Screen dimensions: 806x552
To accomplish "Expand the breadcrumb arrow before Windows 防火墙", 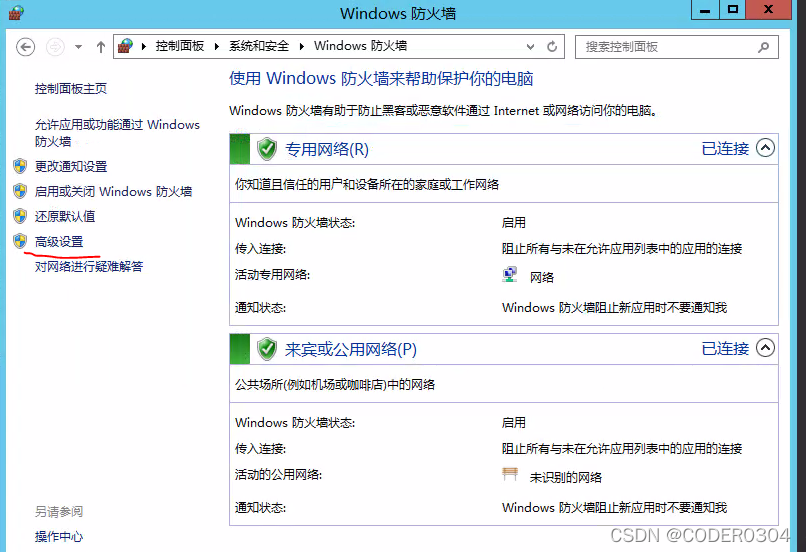I will click(x=302, y=47).
